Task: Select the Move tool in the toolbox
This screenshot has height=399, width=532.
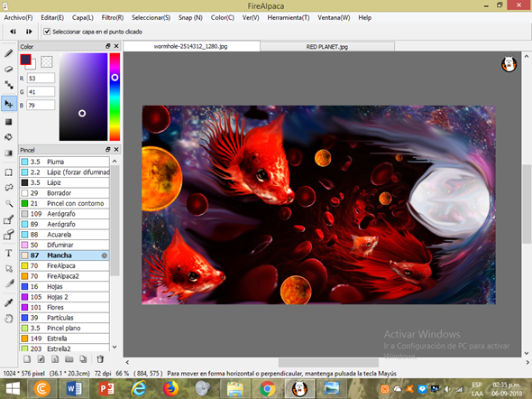Action: (8, 104)
